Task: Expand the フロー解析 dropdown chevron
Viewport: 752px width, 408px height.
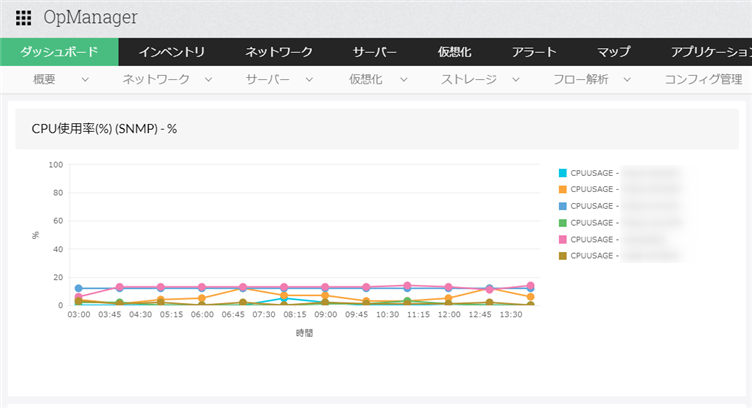Action: (x=628, y=80)
